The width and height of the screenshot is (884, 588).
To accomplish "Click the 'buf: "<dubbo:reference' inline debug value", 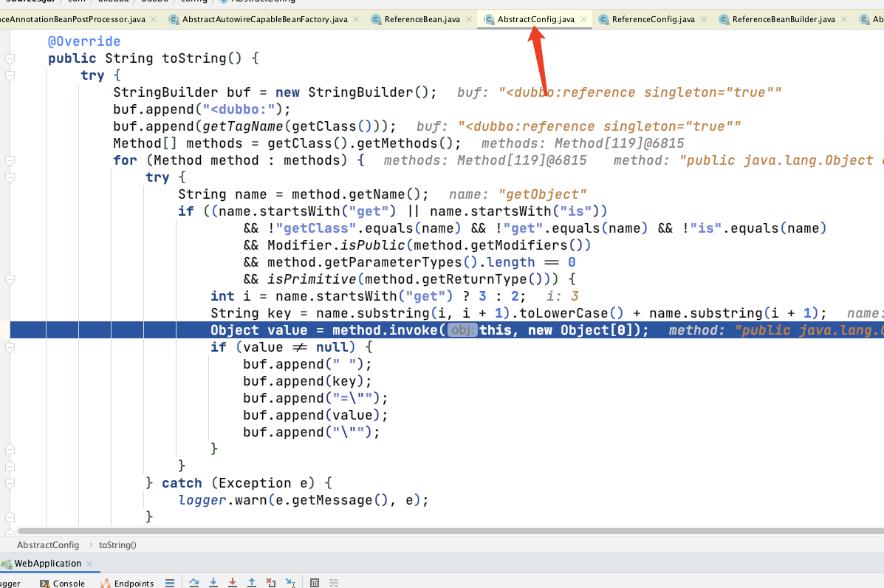I will click(619, 92).
